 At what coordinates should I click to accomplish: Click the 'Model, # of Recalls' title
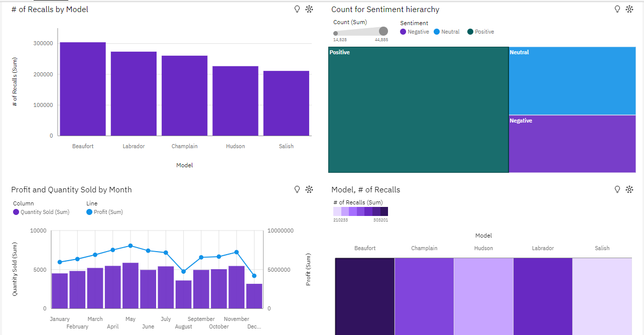pos(366,189)
